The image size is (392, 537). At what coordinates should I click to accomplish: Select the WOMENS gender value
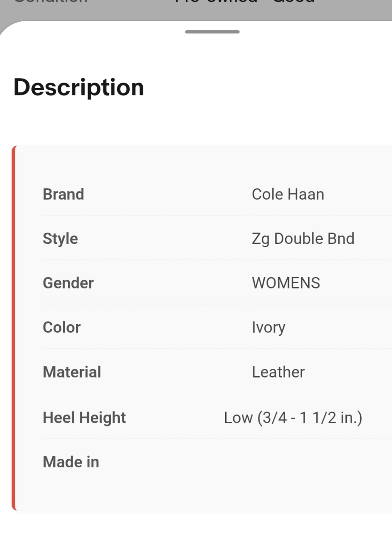pos(286,283)
